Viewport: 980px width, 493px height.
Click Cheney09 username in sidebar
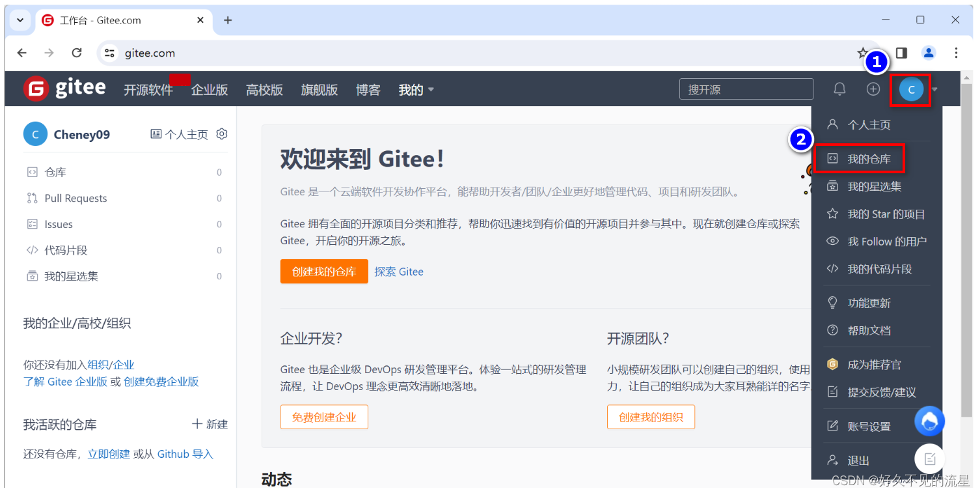(82, 134)
